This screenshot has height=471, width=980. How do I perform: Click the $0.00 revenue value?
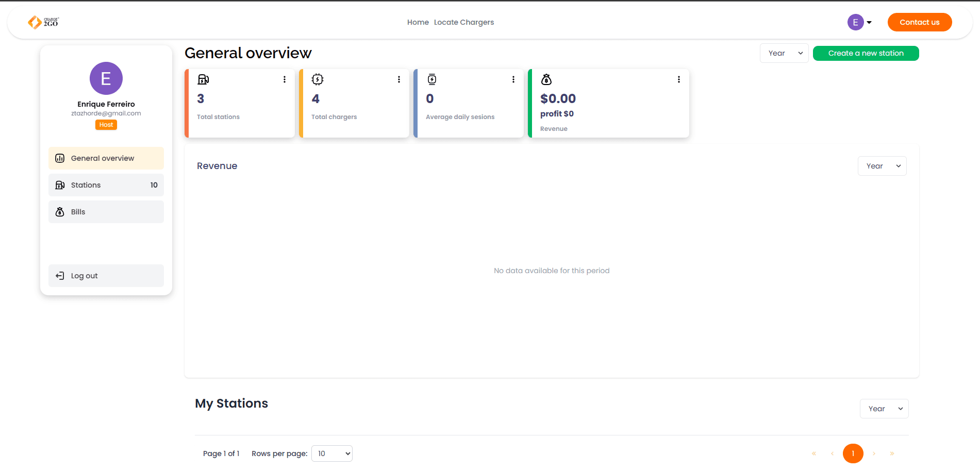pos(558,98)
